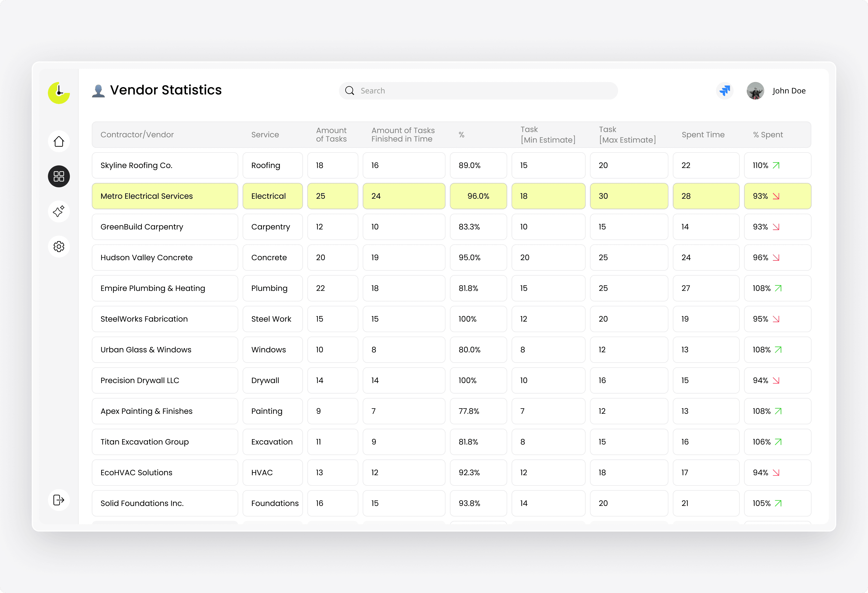Viewport: 868px width, 593px height.
Task: Open the Home sidebar icon
Action: coord(59,141)
